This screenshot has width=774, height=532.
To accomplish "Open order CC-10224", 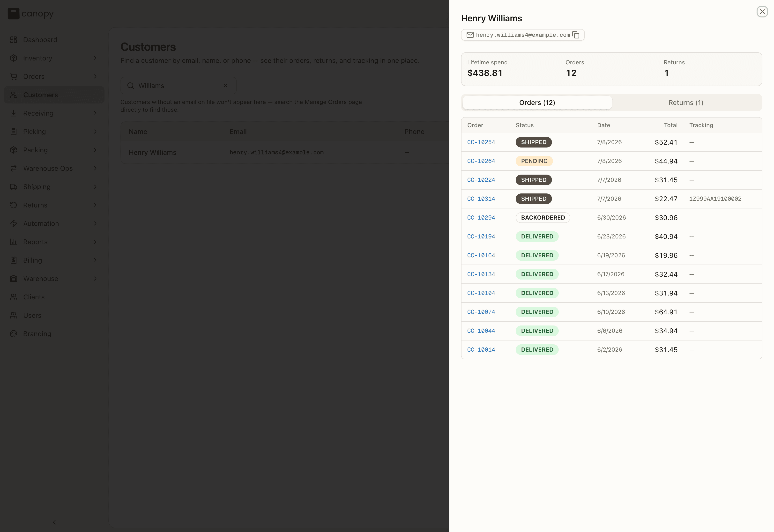I will click(481, 180).
